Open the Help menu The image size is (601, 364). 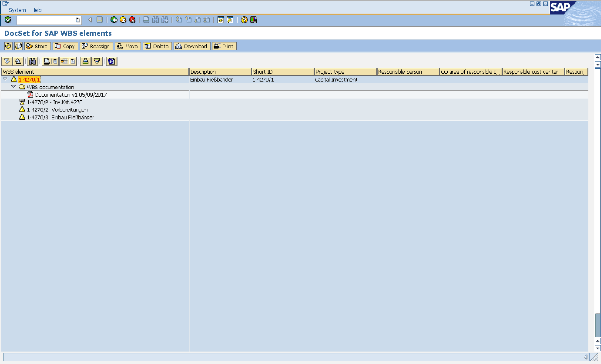[36, 10]
